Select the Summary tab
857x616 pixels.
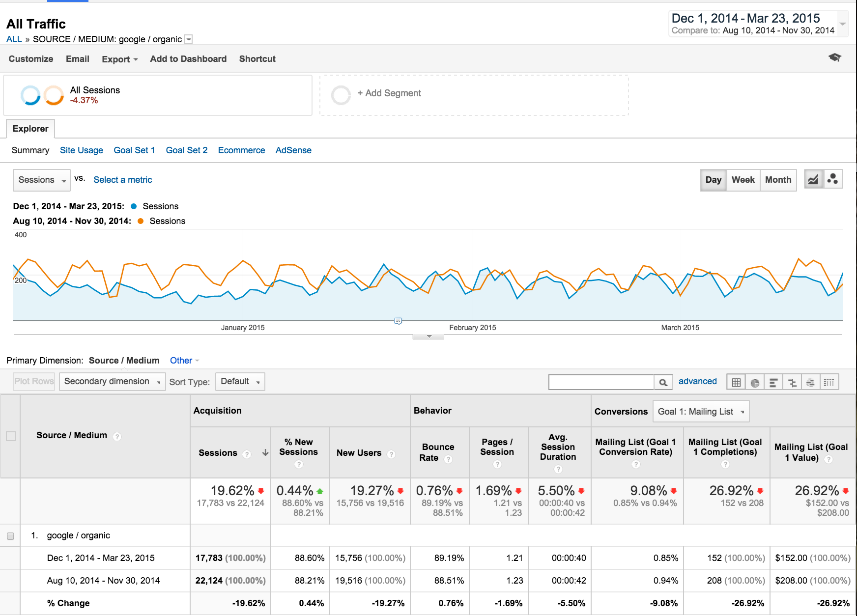point(30,150)
